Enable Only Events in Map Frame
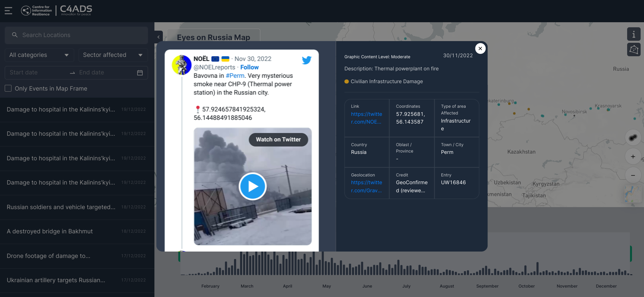 8,89
